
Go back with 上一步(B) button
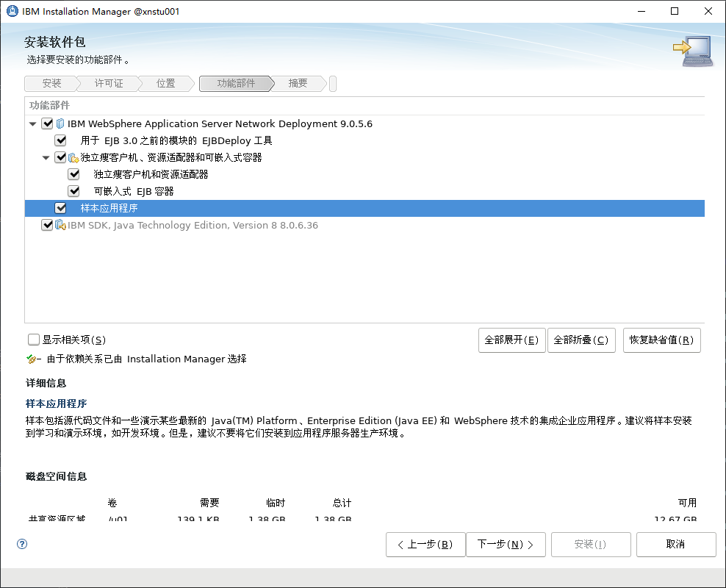[425, 545]
